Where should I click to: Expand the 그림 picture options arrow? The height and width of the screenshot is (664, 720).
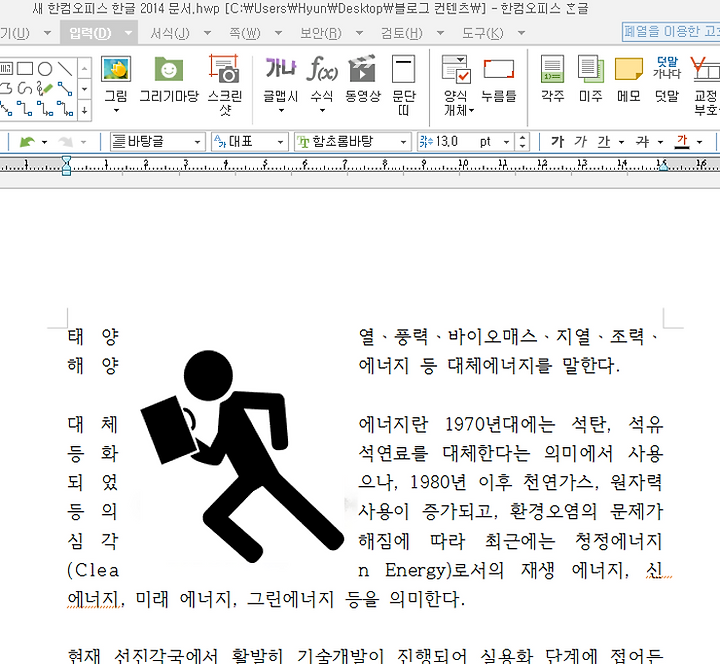(116, 111)
